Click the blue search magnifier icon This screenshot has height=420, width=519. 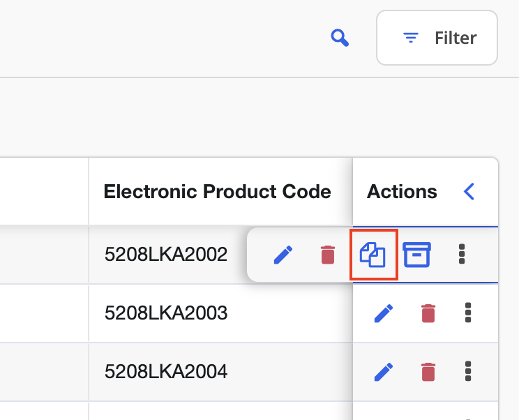point(340,38)
